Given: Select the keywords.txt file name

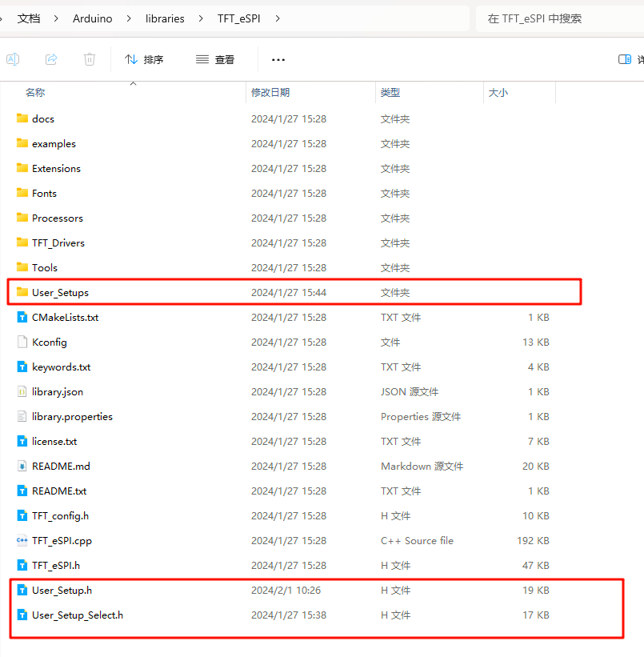Looking at the screenshot, I should point(61,367).
